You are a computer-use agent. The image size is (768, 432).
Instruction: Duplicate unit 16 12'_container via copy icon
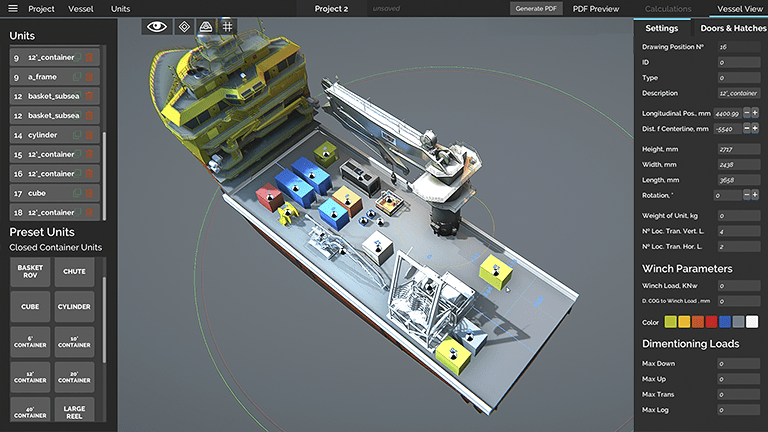(x=77, y=173)
